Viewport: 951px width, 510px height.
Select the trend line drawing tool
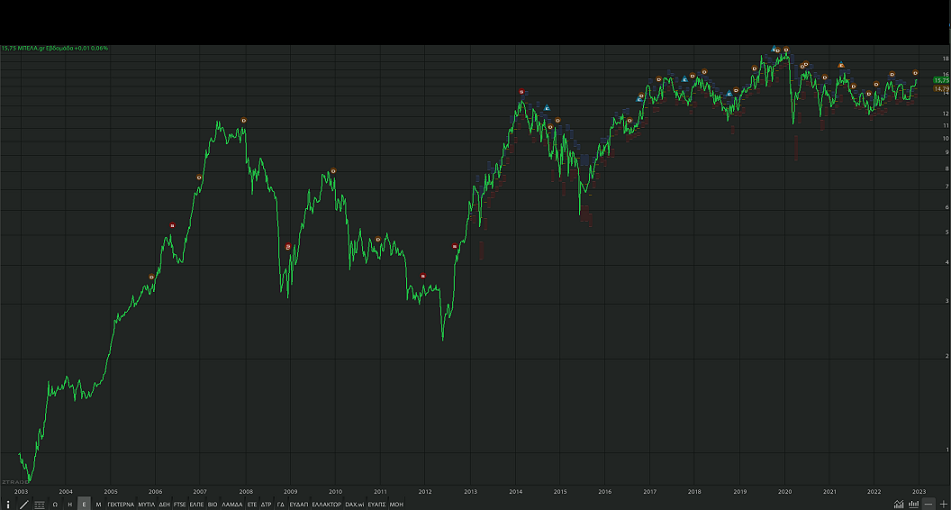click(24, 505)
